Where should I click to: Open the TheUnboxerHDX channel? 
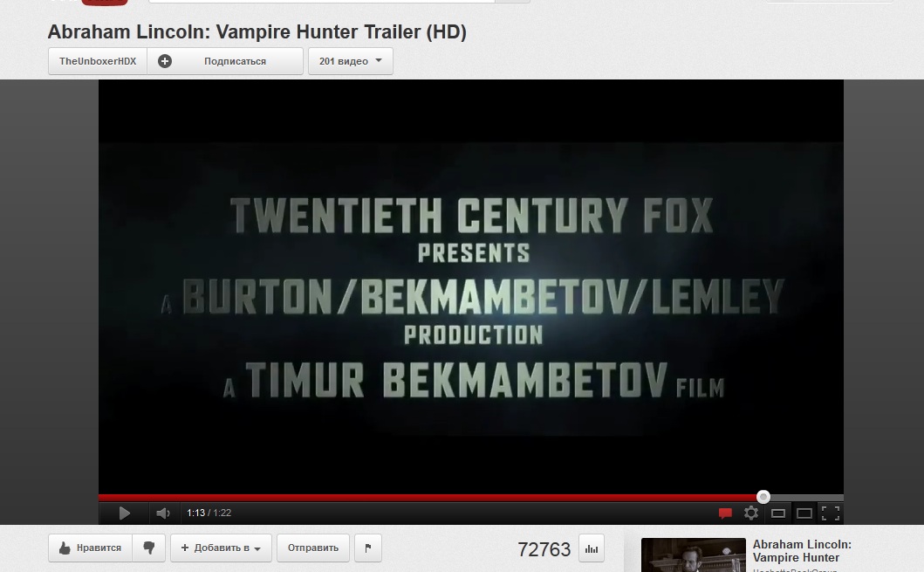[98, 61]
